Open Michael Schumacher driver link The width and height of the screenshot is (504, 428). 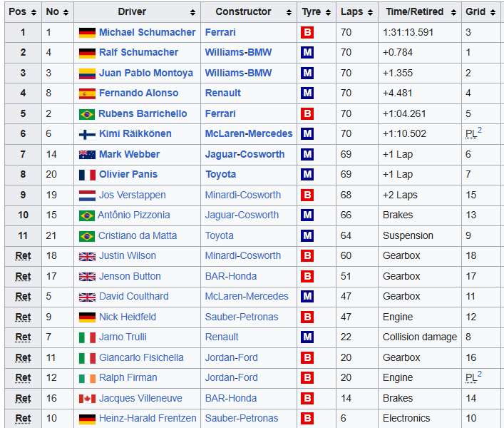pyautogui.click(x=148, y=32)
